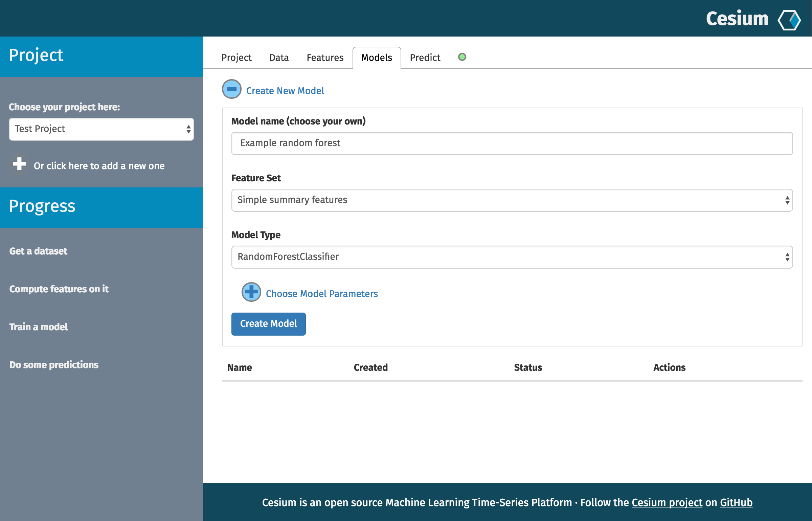This screenshot has height=521, width=812.
Task: Switch to the Data tab
Action: pyautogui.click(x=279, y=58)
